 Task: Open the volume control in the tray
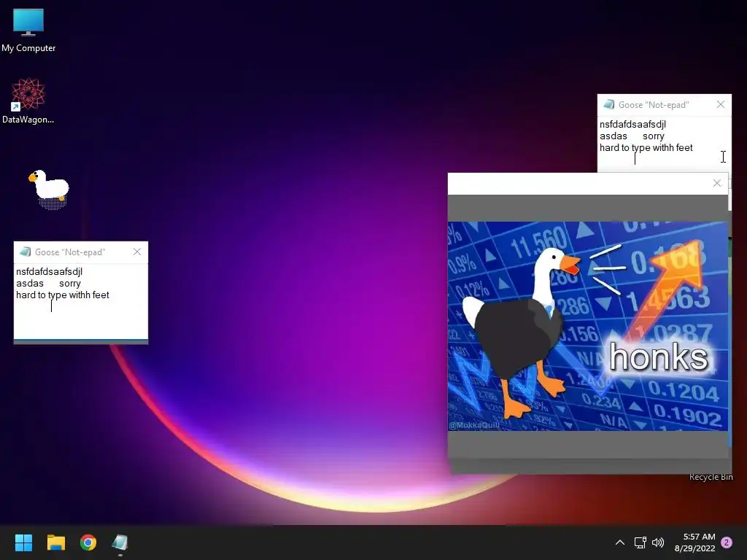click(658, 542)
